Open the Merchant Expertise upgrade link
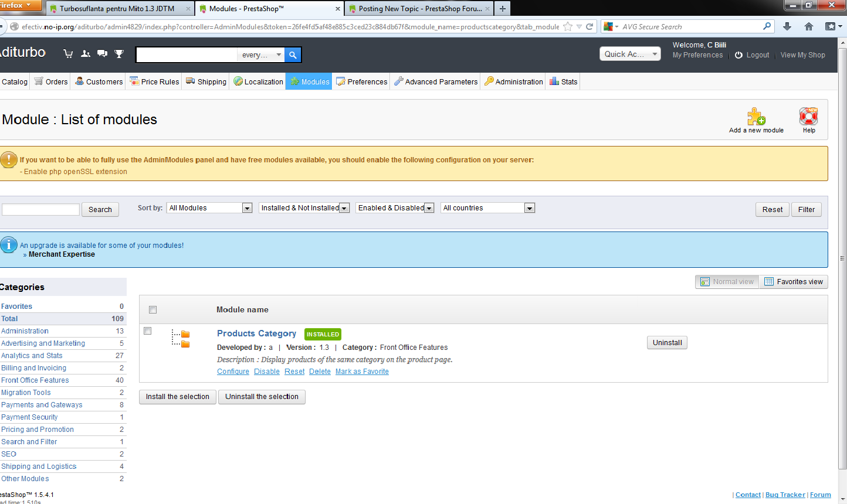847x504 pixels. pyautogui.click(x=62, y=254)
